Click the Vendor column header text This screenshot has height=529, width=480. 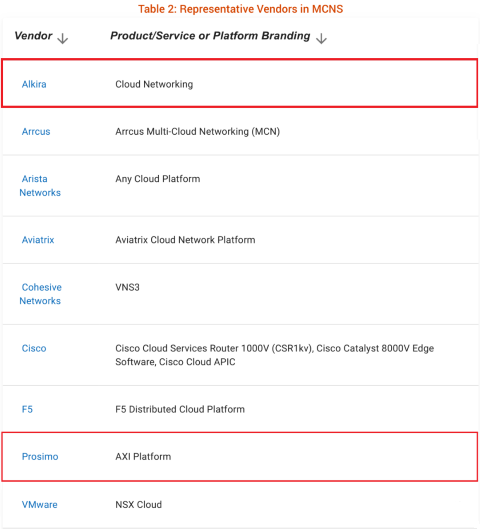(x=33, y=35)
